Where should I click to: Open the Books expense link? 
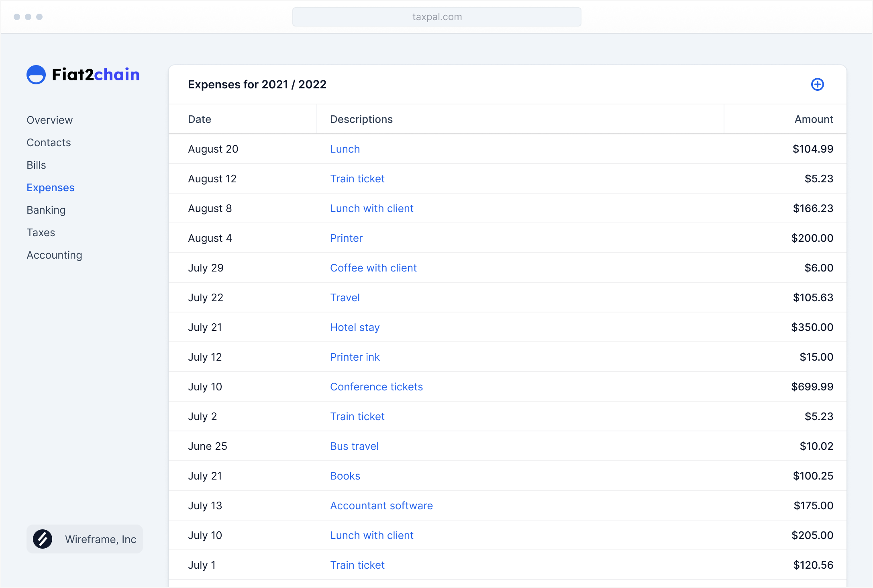click(345, 476)
